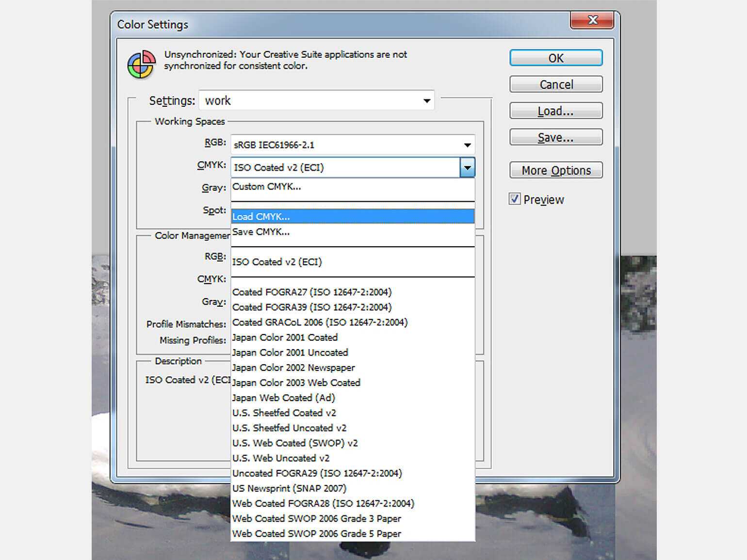Open the Load... settings button
The width and height of the screenshot is (747, 560).
(556, 111)
